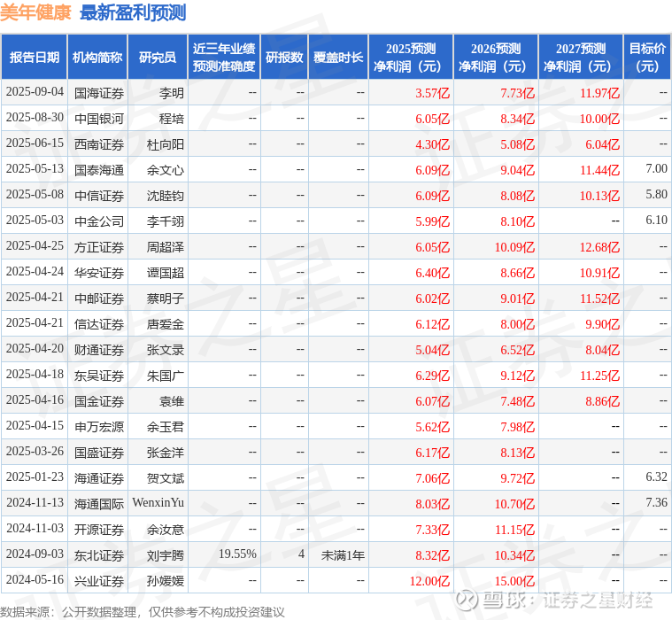This screenshot has width=672, height=620.
Task: Select 信达证券 institution cell
Action: tap(99, 324)
